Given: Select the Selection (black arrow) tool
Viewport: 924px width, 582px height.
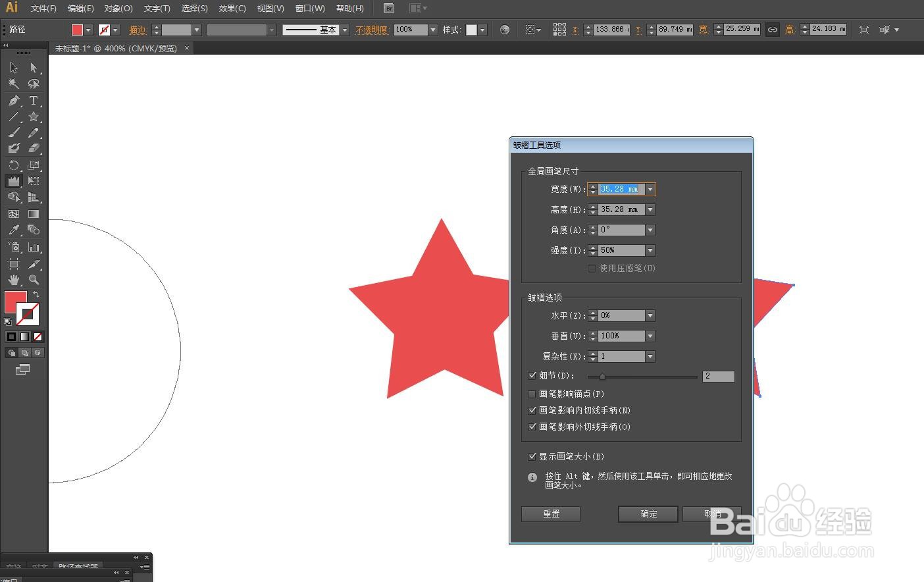Looking at the screenshot, I should click(14, 68).
